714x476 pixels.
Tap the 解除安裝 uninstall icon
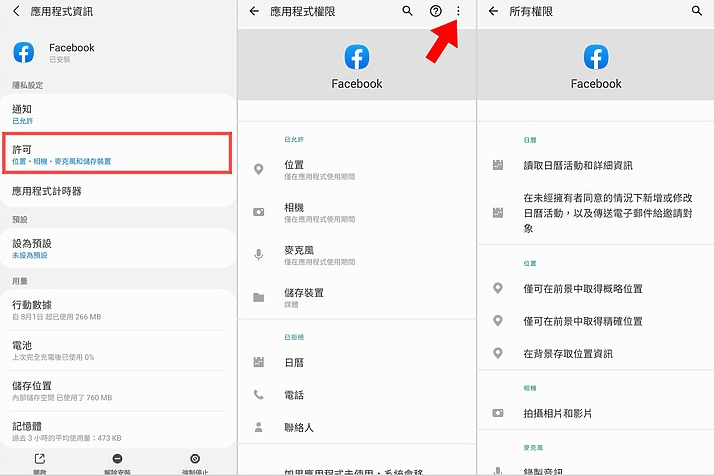[x=117, y=459]
